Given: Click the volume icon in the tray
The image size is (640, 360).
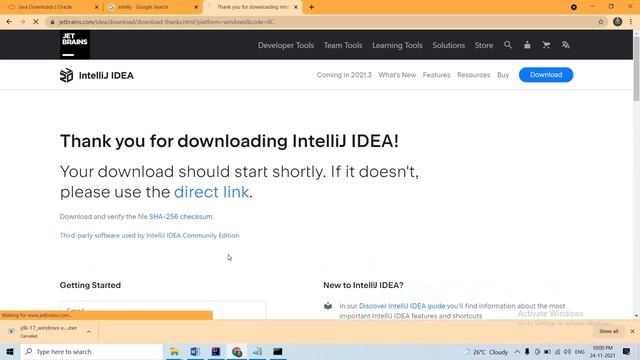Looking at the screenshot, I should [567, 352].
